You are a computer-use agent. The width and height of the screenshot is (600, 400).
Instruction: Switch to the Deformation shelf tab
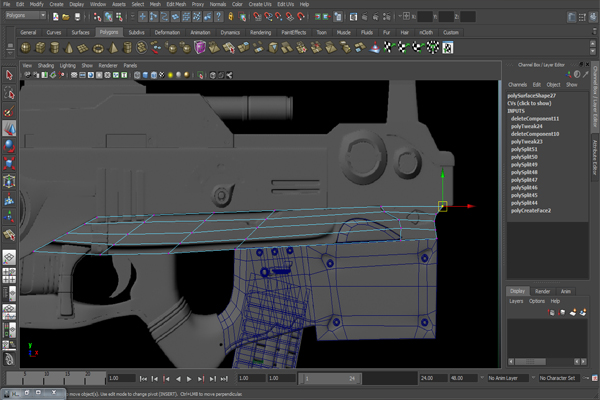167,33
